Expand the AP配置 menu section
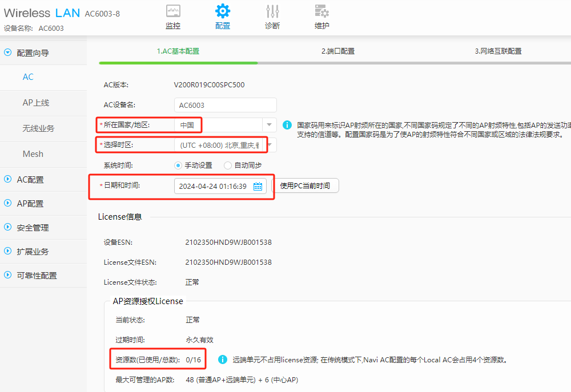The image size is (571, 392). 43,204
